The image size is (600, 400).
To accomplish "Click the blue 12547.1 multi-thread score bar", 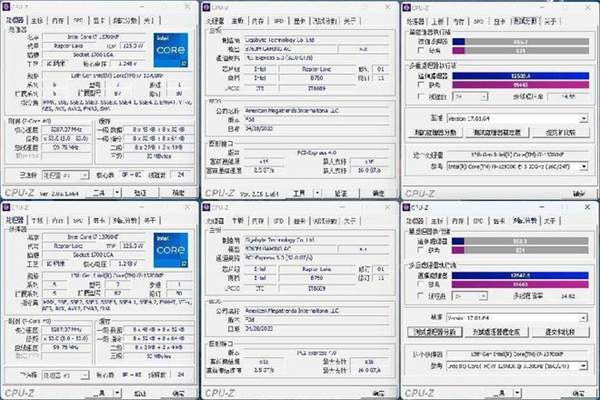I will [520, 275].
